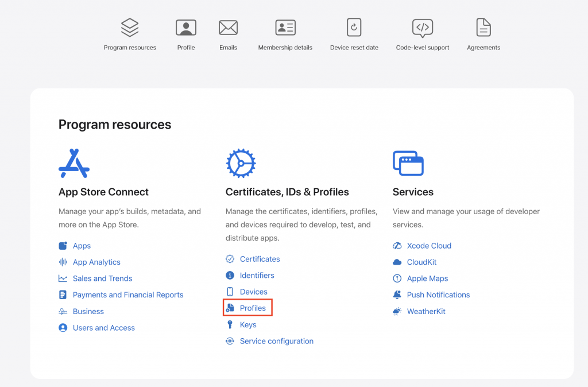Open the WeatherKit link
Screen dimensions: 588x387
tap(426, 311)
